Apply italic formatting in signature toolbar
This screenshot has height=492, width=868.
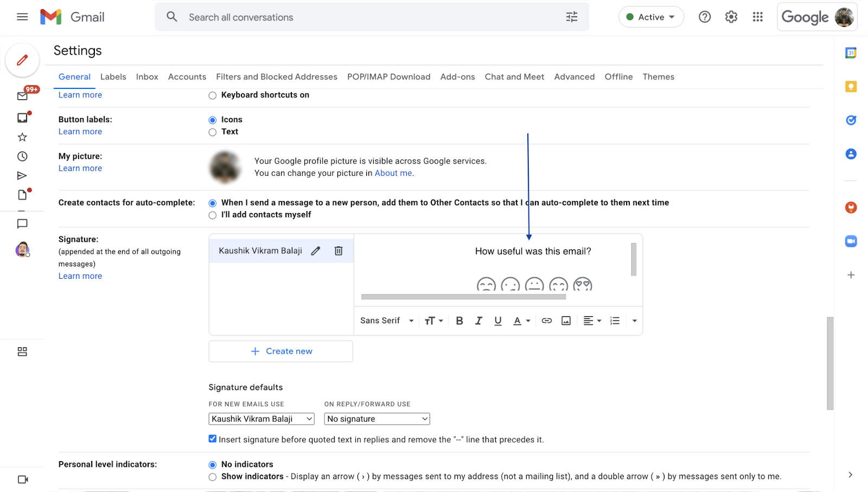pyautogui.click(x=478, y=321)
